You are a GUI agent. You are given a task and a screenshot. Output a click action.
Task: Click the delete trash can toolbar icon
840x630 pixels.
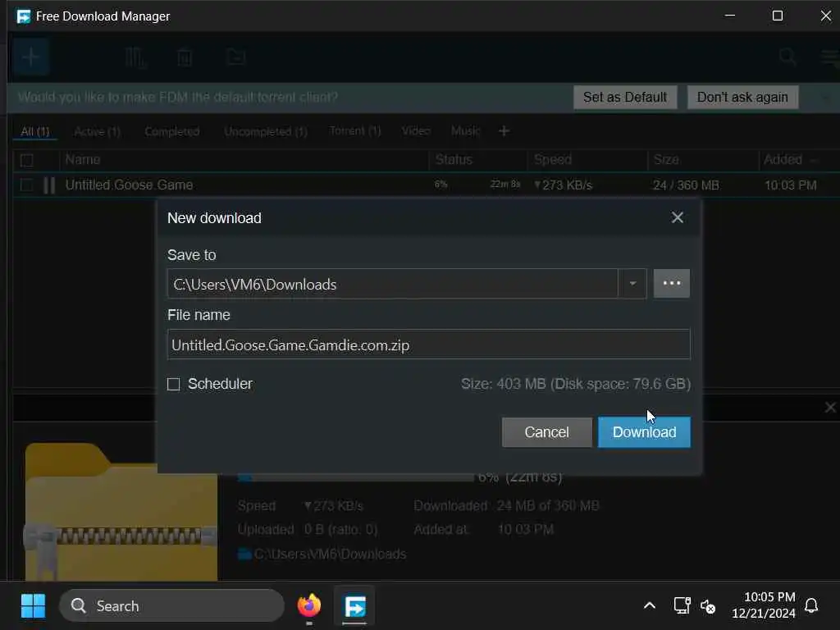click(185, 57)
